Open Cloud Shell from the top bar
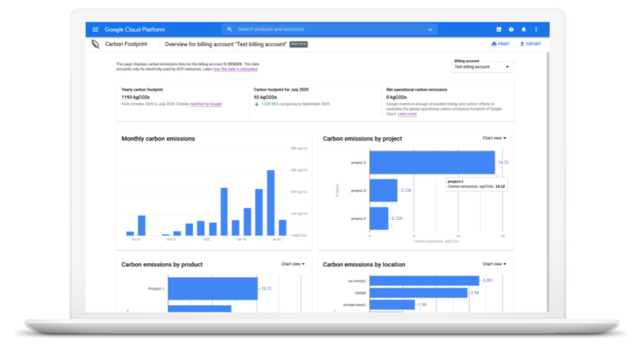This screenshot has width=644, height=348. coord(498,29)
